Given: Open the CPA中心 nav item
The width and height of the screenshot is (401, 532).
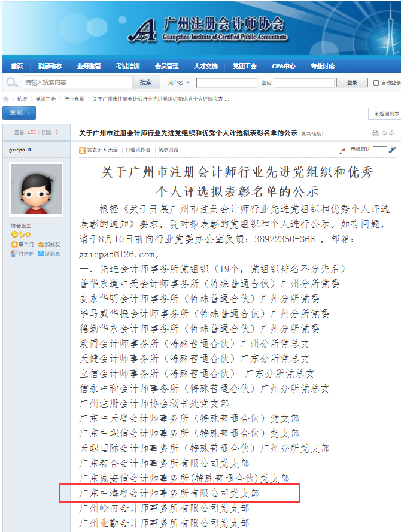Looking at the screenshot, I should (x=284, y=66).
